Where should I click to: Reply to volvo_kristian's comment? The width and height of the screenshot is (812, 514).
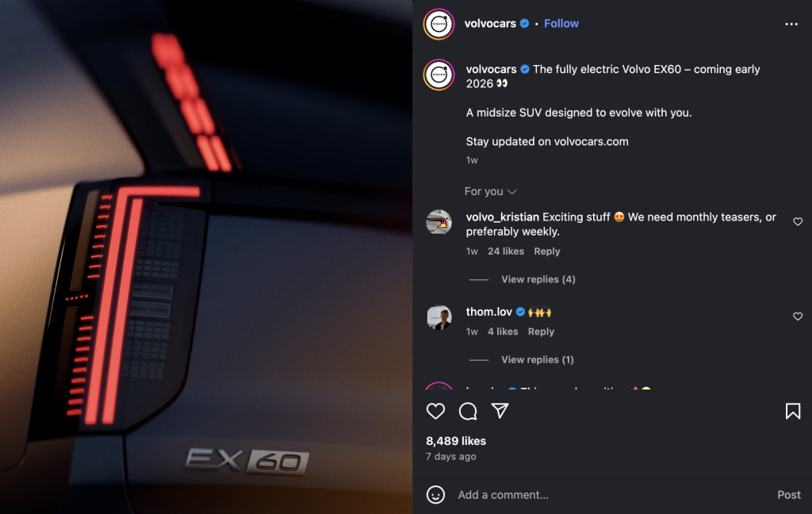[547, 251]
